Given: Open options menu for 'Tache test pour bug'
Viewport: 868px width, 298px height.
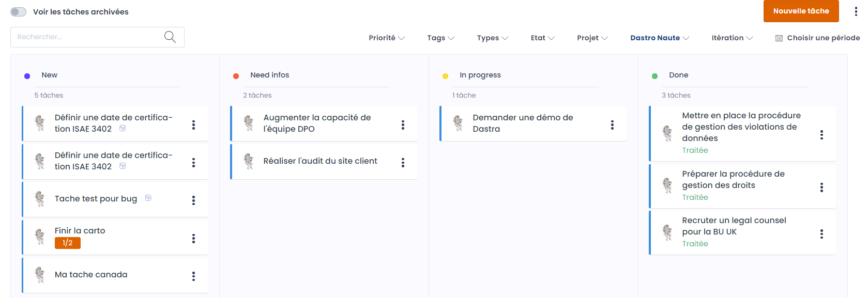Looking at the screenshot, I should pyautogui.click(x=193, y=200).
